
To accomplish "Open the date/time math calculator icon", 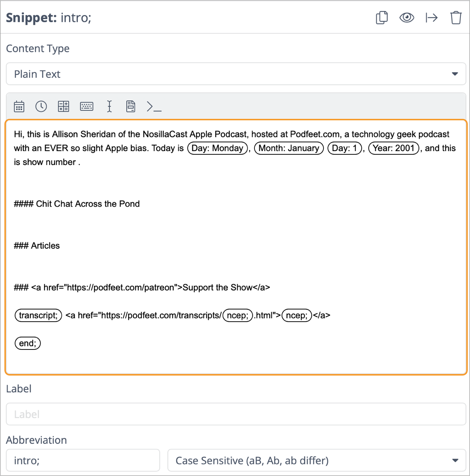I will (64, 106).
